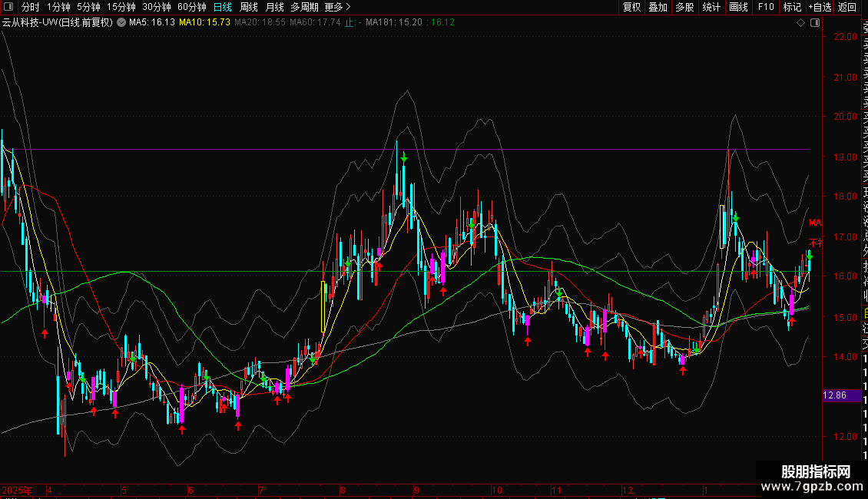
Task: Open the 多周期 multi-period view
Action: pyautogui.click(x=305, y=7)
